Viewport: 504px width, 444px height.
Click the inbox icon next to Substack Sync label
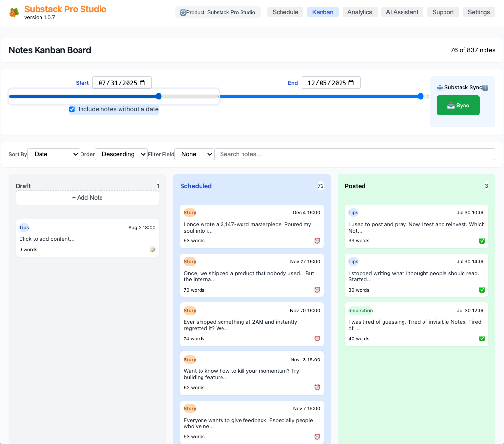(440, 87)
